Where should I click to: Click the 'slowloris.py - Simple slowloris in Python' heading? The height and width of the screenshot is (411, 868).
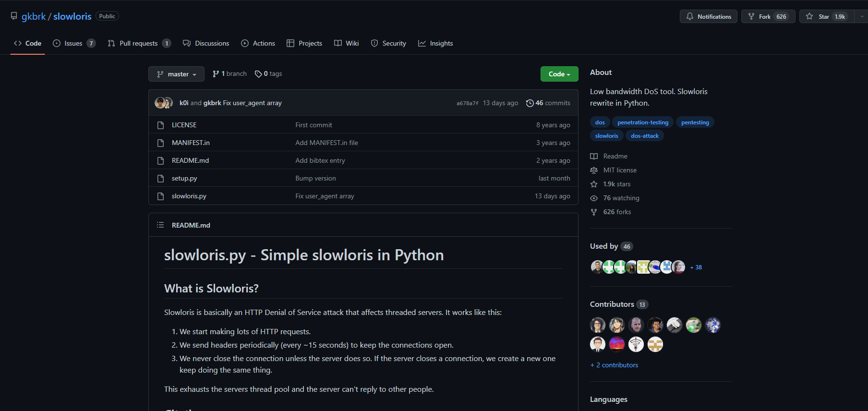(x=304, y=255)
